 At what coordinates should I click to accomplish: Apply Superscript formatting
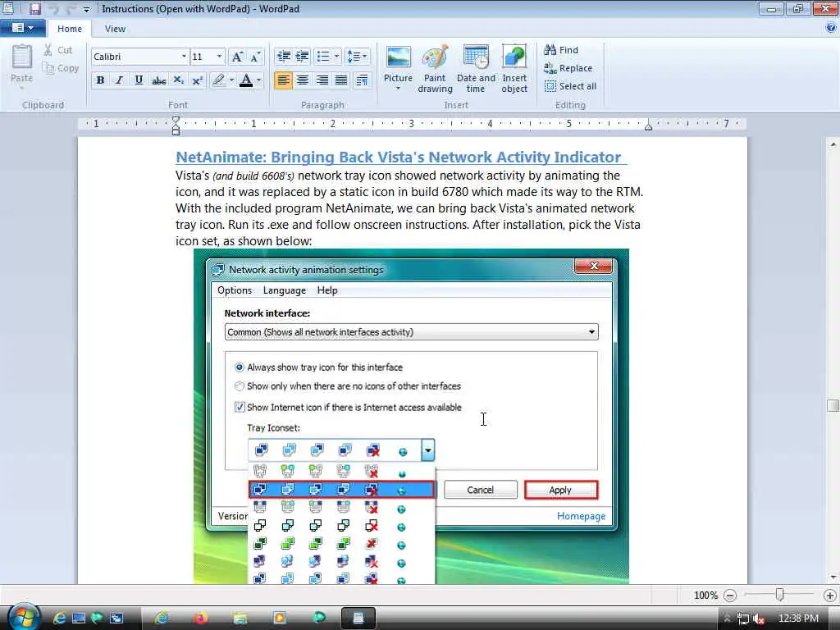click(x=197, y=80)
